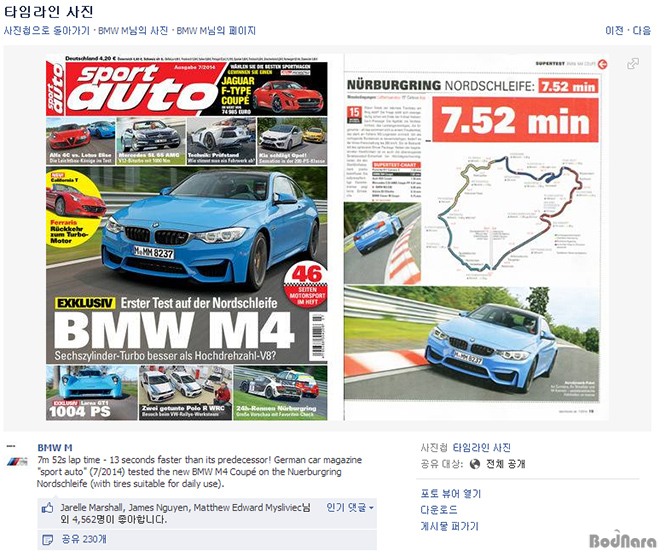Go to next photo with 다음

[x=641, y=30]
